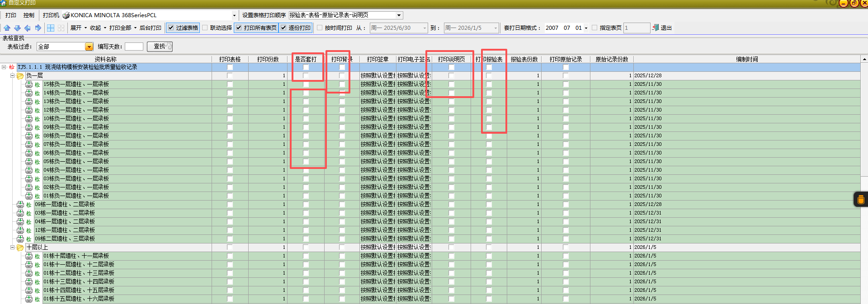Toggle the 过滤表格 checkbox
Image resolution: width=868 pixels, height=304 pixels.
point(171,28)
